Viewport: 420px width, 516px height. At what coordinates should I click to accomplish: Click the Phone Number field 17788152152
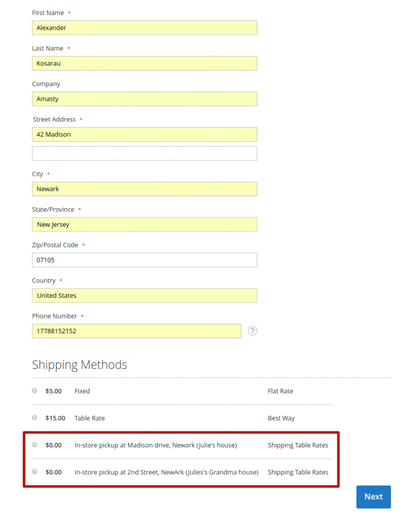pyautogui.click(x=136, y=331)
